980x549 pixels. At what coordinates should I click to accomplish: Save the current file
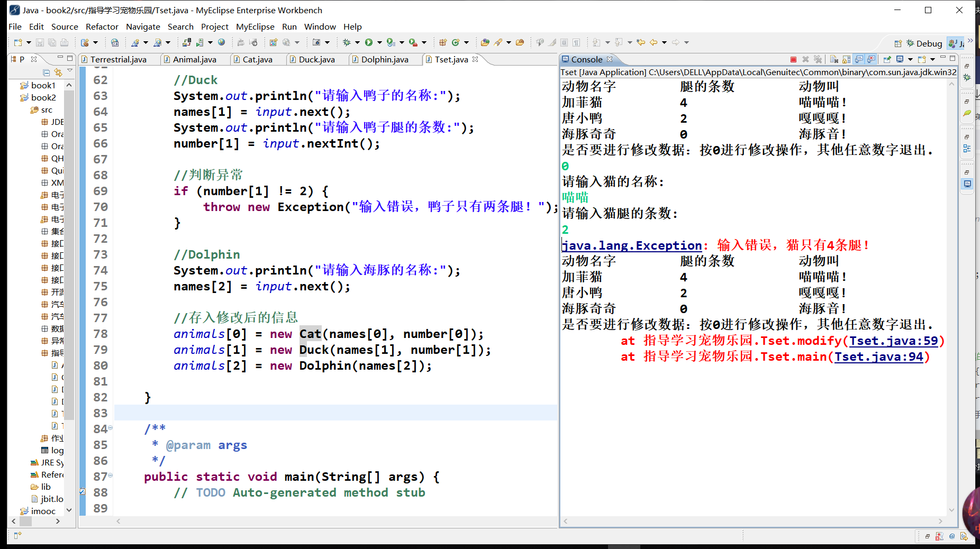coord(40,42)
